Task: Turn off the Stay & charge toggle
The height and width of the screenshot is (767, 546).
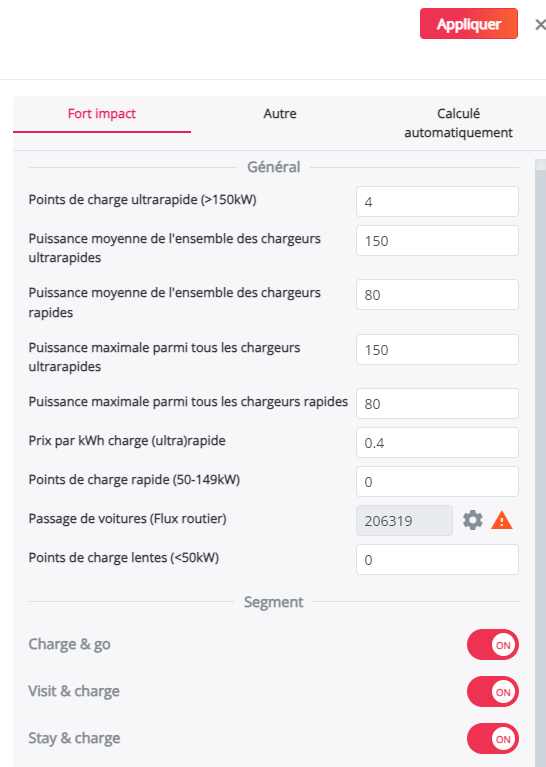Action: (493, 739)
